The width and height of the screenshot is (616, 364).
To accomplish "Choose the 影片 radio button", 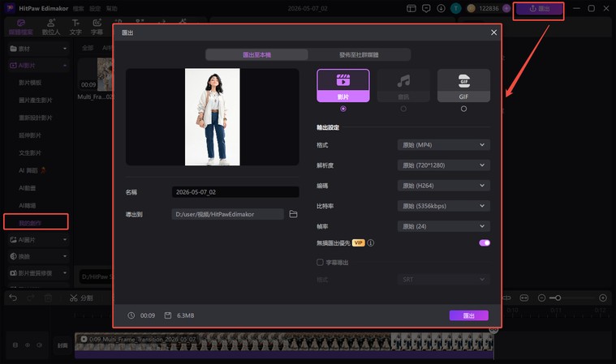I will 343,109.
